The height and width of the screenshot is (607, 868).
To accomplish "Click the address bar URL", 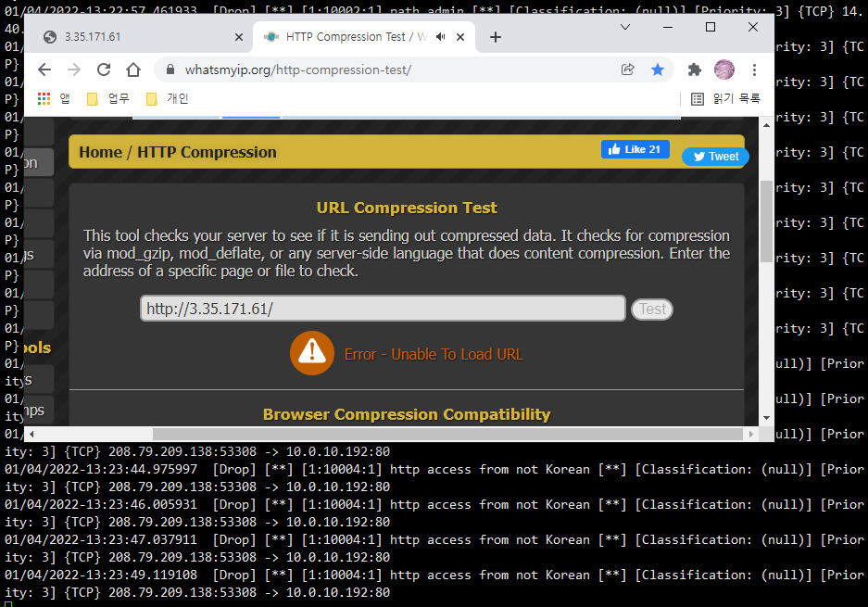I will point(297,70).
